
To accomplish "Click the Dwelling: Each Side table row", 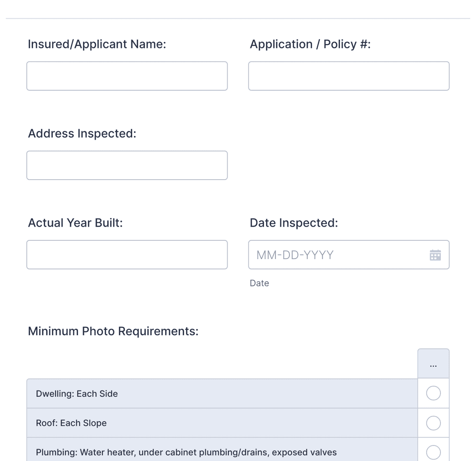I will (205, 393).
